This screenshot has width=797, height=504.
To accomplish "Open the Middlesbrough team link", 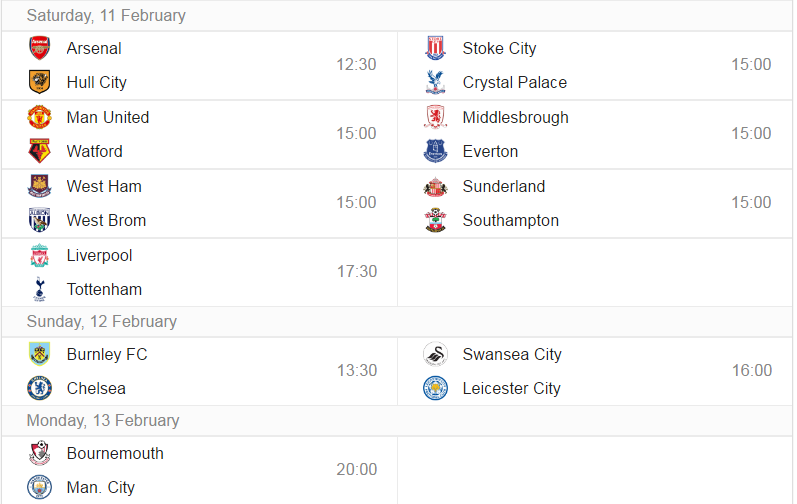I will (515, 117).
